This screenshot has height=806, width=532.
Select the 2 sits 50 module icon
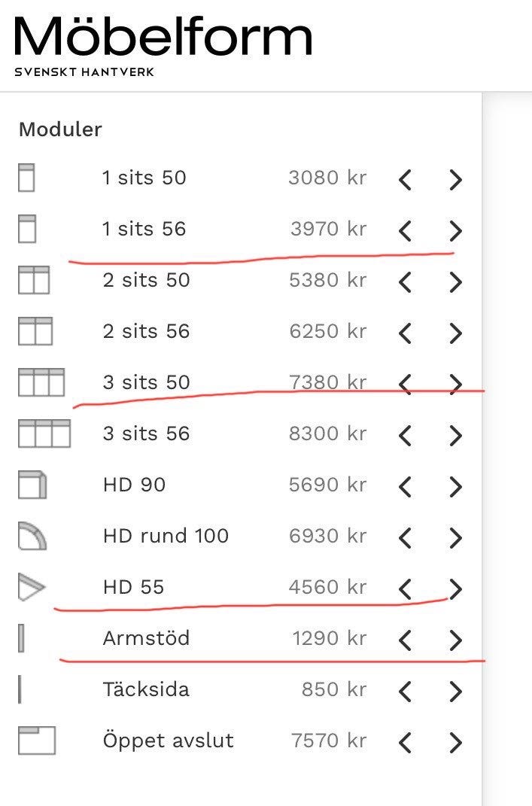[x=33, y=281]
